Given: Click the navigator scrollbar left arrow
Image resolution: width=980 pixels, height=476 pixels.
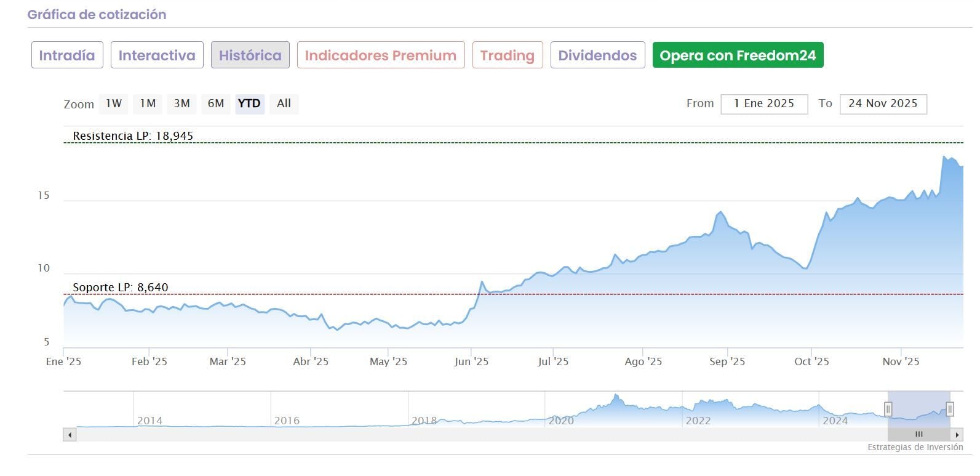Looking at the screenshot, I should pos(70,435).
